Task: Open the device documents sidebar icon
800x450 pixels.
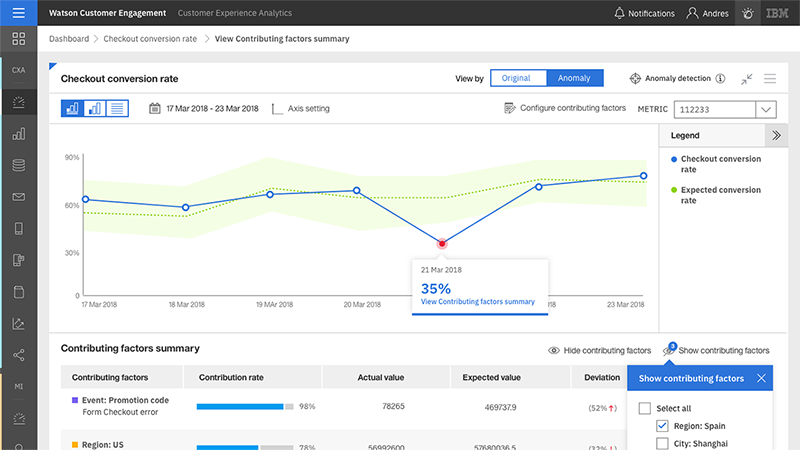Action: pos(18,260)
